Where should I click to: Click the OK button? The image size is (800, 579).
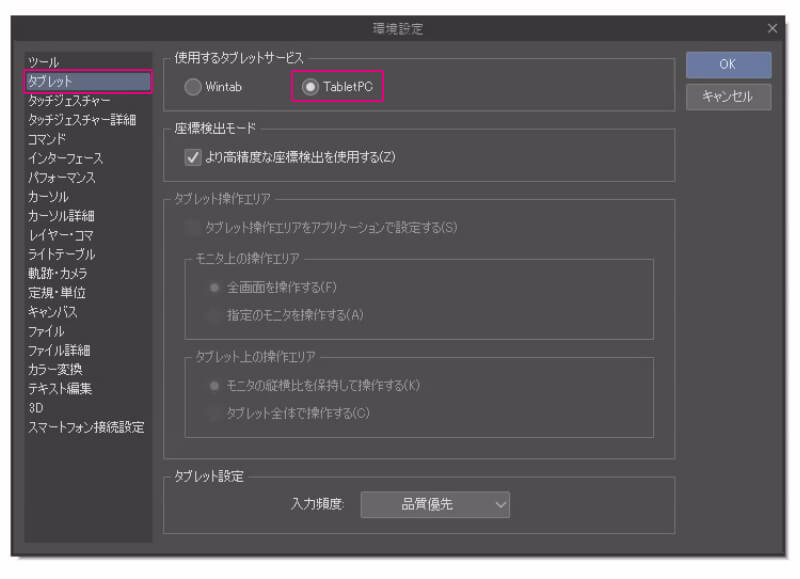coord(728,63)
